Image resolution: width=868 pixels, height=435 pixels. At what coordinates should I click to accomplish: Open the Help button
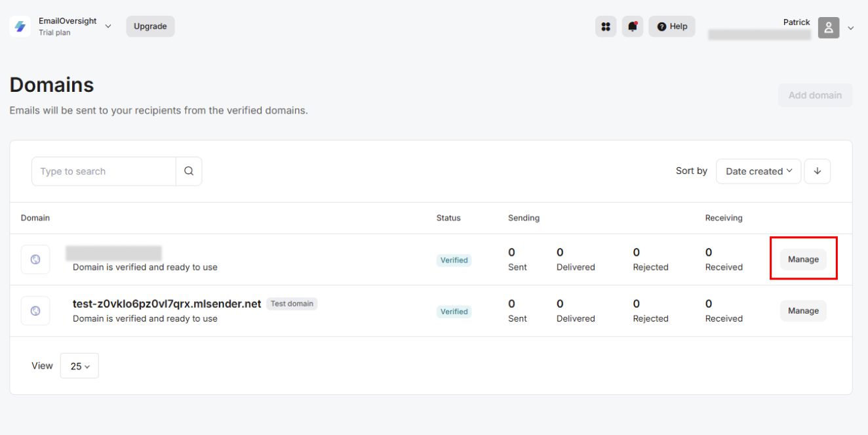pyautogui.click(x=671, y=26)
